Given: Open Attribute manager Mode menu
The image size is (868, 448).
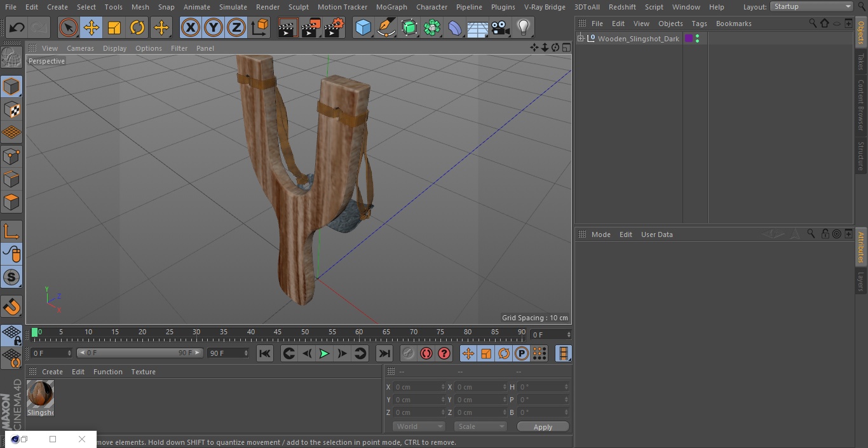Looking at the screenshot, I should pyautogui.click(x=600, y=234).
